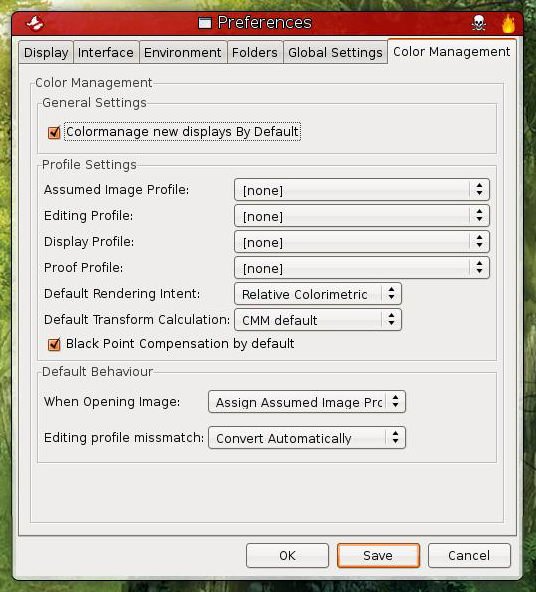Toggle Black Point Compensation by default checkbox

[54, 344]
